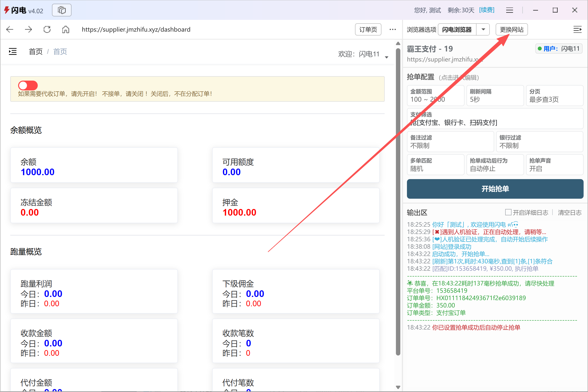The image size is (588, 392).
Task: Click the hamburger menu near window controls
Action: [x=509, y=10]
